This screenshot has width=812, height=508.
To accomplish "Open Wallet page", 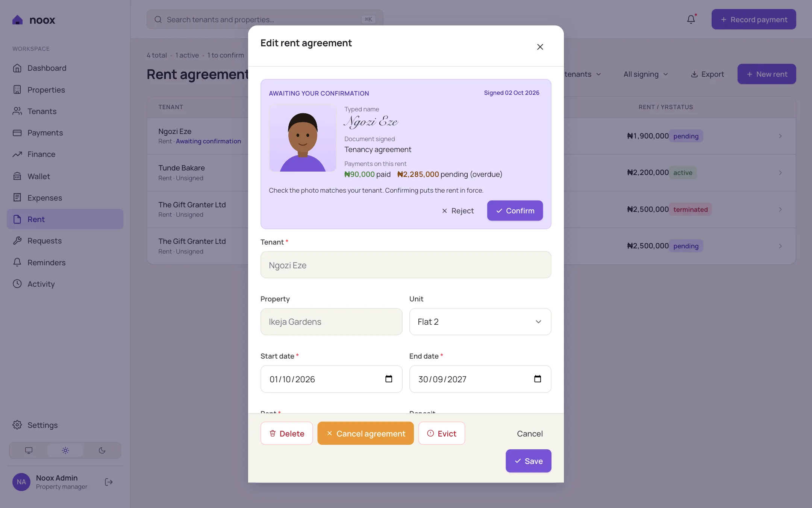I will (x=65, y=176).
